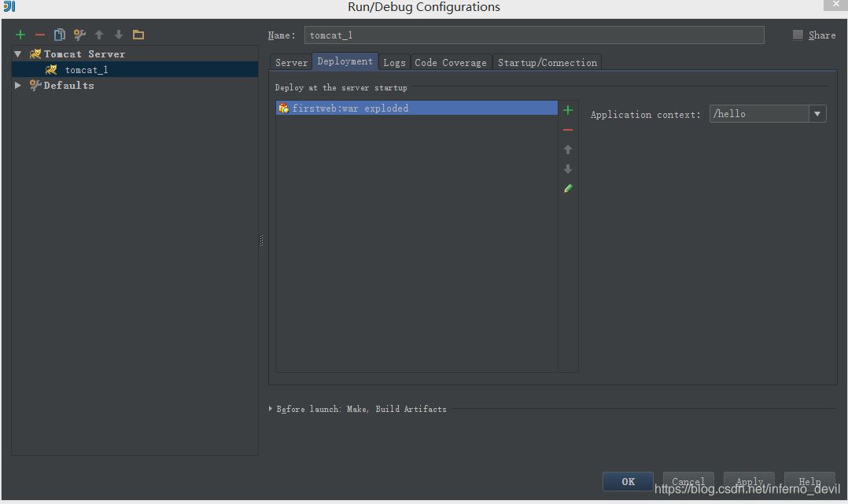This screenshot has width=848, height=504.
Task: Move the deployment artifact down
Action: [x=568, y=169]
